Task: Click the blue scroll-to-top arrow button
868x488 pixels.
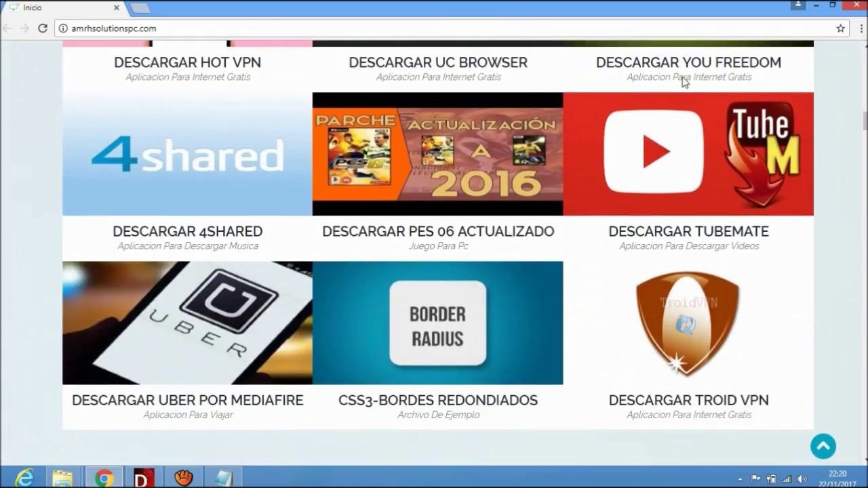Action: click(823, 446)
